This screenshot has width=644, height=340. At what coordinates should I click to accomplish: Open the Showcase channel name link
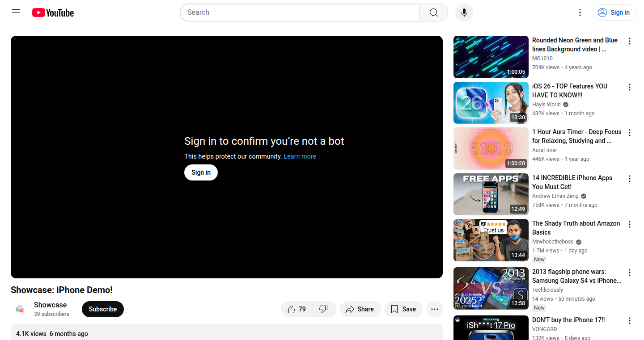click(50, 305)
